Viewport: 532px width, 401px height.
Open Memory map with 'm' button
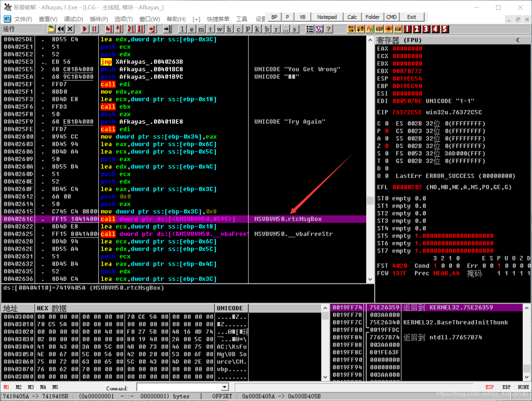pyautogui.click(x=201, y=29)
